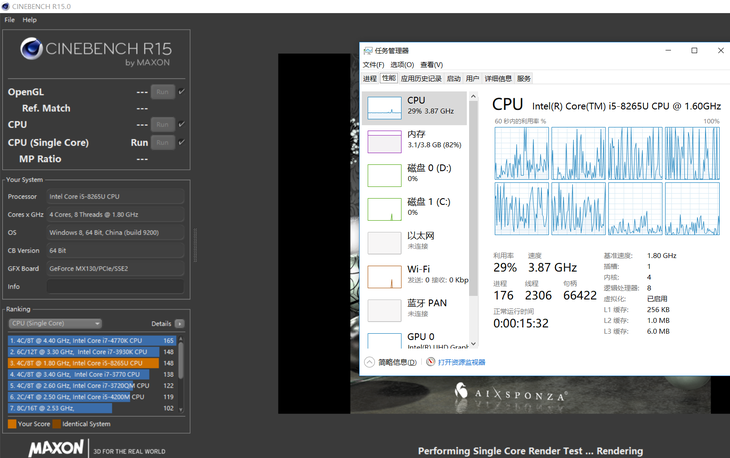Click the Run button for CPU (Single Core)

coord(162,142)
